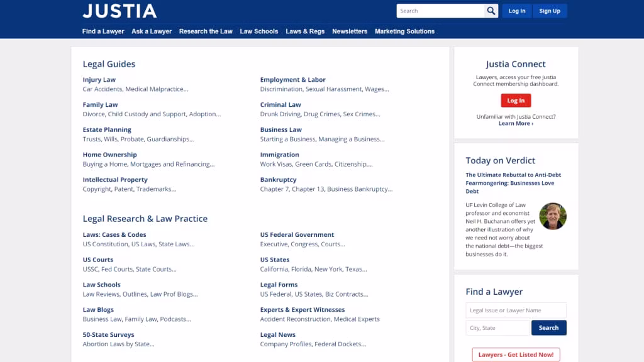Open the Law Schools research link

(x=101, y=285)
